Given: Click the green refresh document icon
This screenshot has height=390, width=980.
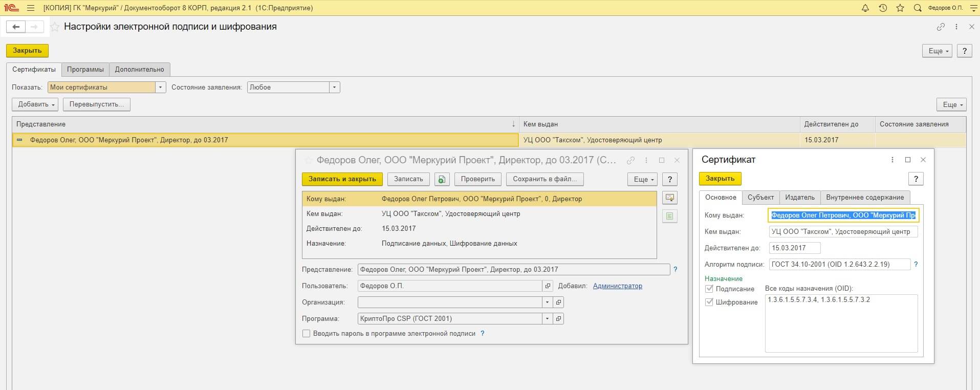Looking at the screenshot, I should pyautogui.click(x=442, y=179).
